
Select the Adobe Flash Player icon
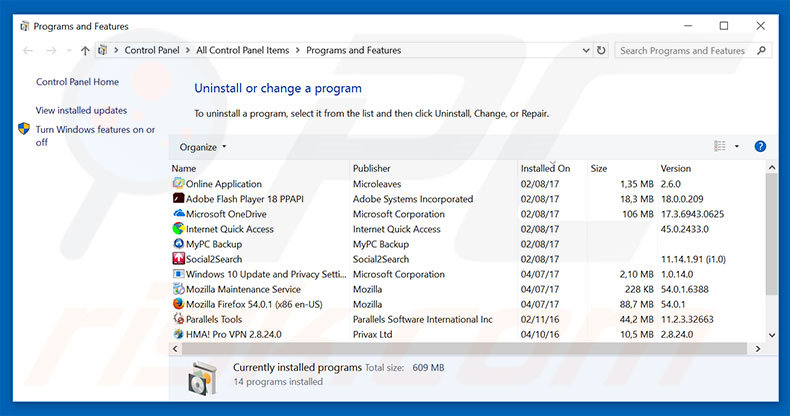(178, 199)
